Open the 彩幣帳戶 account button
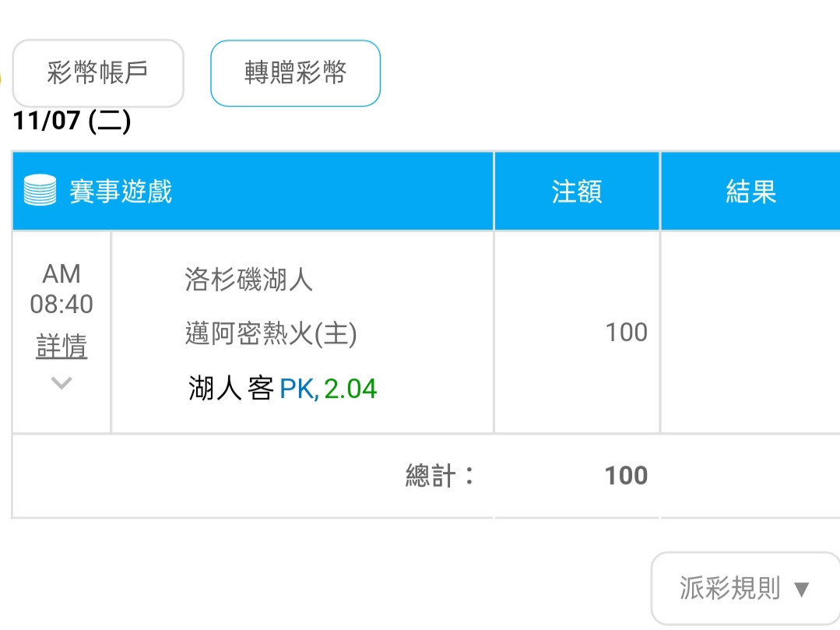The width and height of the screenshot is (840, 630). click(x=98, y=73)
